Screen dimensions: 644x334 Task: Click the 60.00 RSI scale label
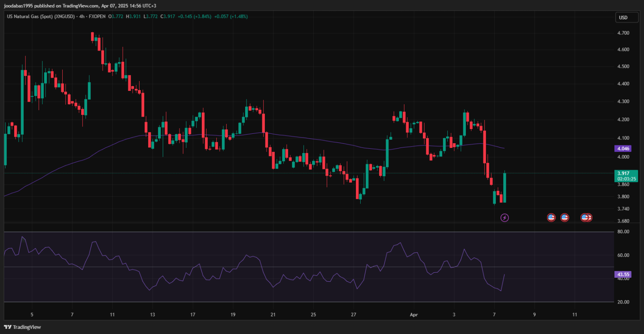(x=623, y=255)
